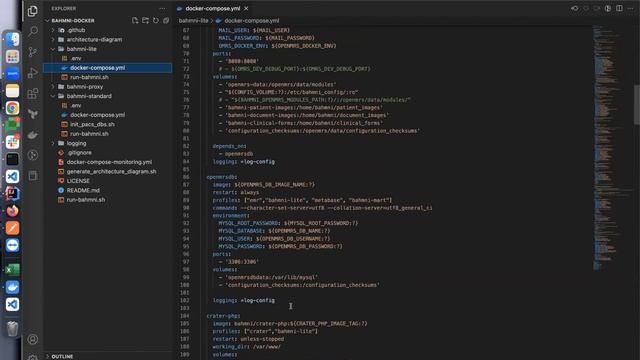Click the 'working_dir: /var/www/' line
The image size is (640, 360).
coord(247,347)
